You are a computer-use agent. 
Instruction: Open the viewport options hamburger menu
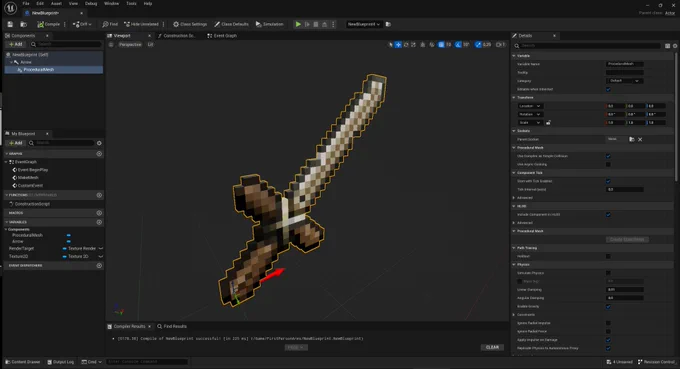click(x=111, y=45)
